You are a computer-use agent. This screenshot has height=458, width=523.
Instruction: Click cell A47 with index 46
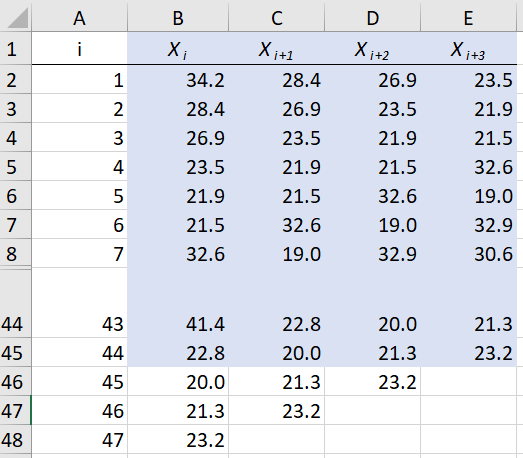click(79, 411)
